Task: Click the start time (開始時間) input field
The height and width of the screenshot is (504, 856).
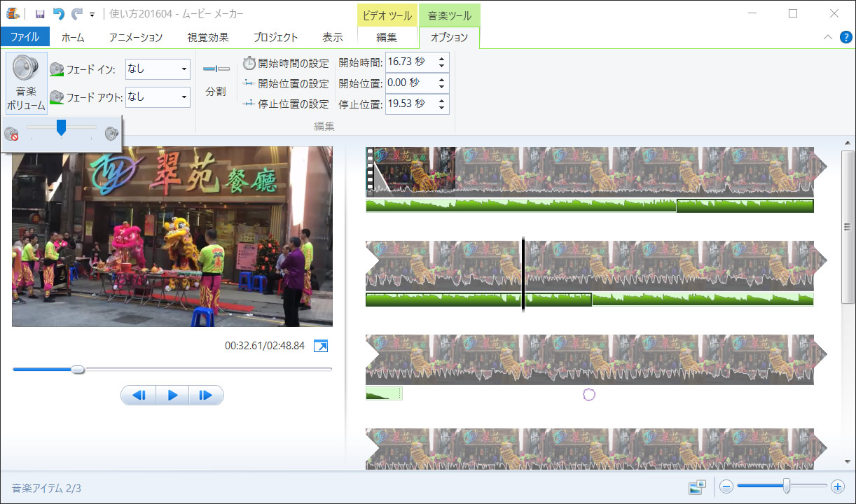Action: (x=409, y=62)
